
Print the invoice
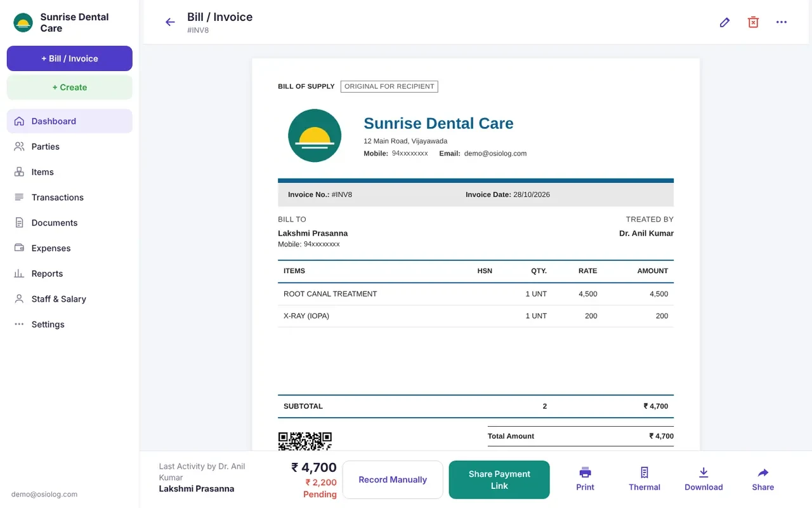(585, 479)
